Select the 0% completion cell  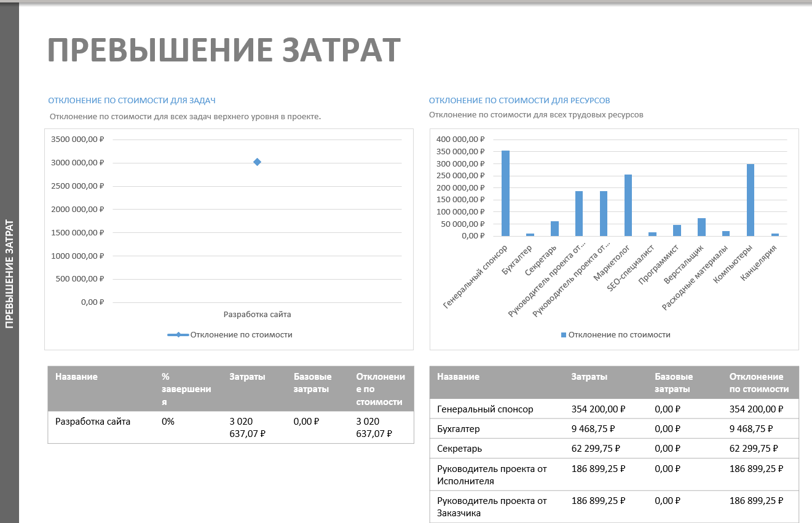(168, 422)
